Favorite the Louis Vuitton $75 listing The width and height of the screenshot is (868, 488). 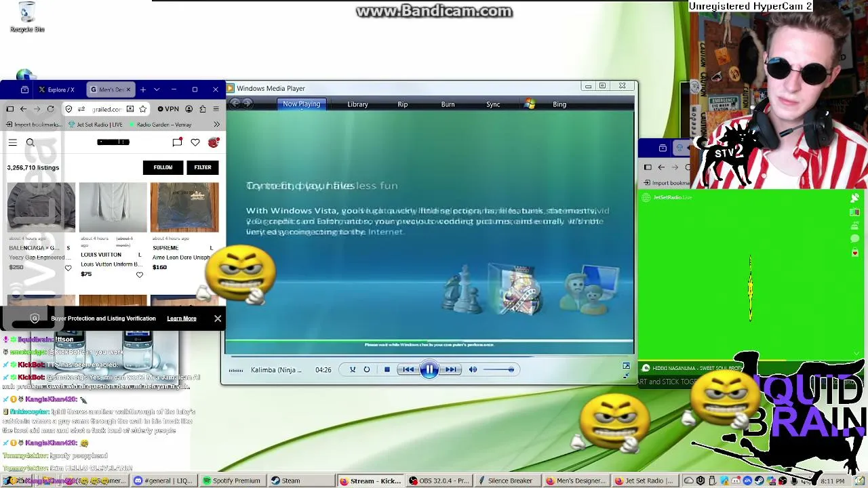(x=140, y=274)
